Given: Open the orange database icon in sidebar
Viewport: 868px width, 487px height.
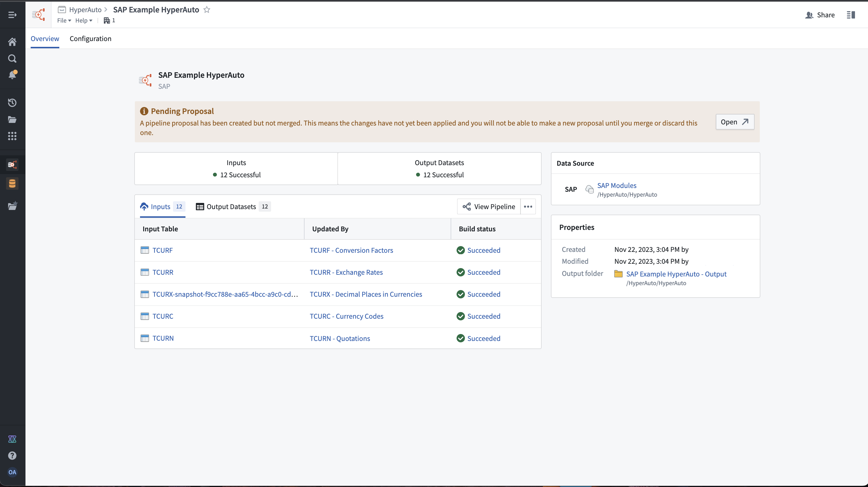Looking at the screenshot, I should [12, 184].
